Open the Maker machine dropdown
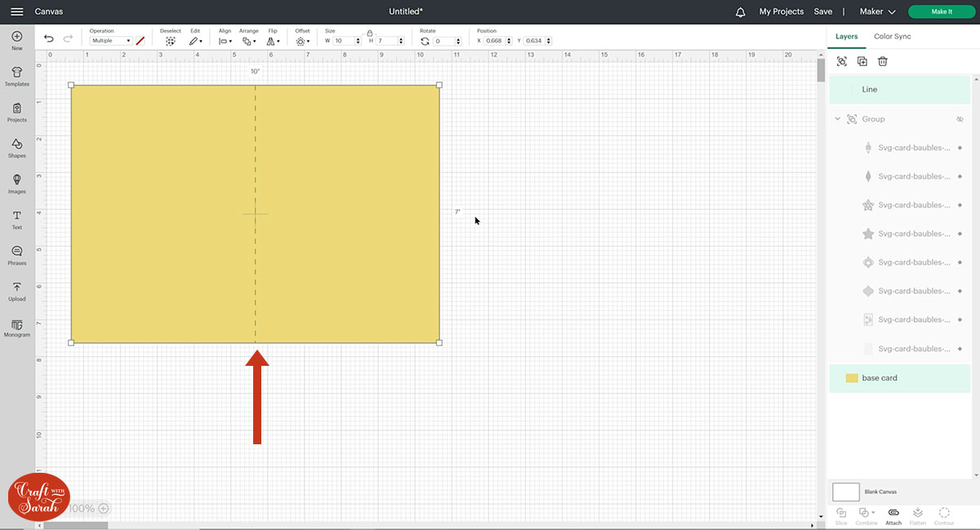 (877, 11)
